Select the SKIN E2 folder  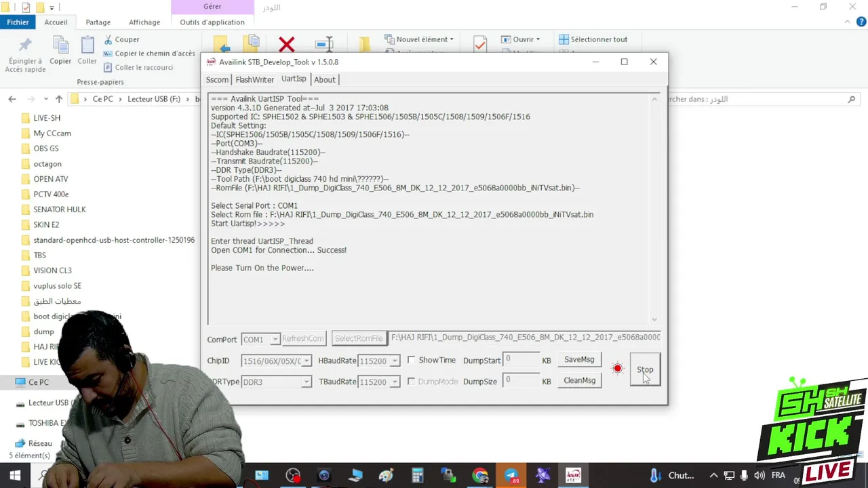[x=46, y=225]
